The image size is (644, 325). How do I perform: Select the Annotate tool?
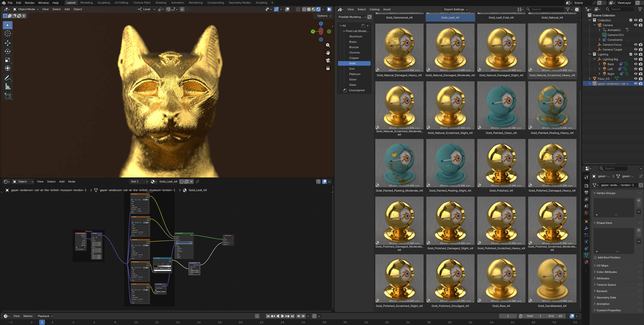(7, 78)
